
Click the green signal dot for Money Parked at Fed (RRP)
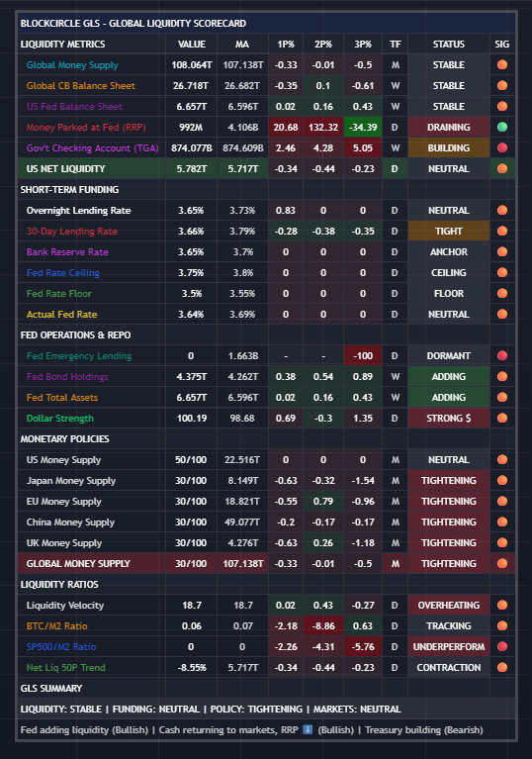tap(502, 128)
